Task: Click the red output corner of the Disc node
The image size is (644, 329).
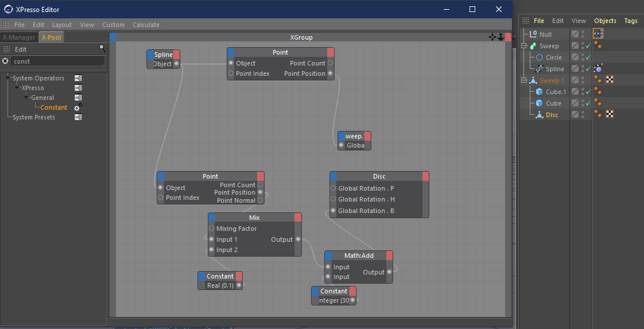Action: click(x=425, y=176)
